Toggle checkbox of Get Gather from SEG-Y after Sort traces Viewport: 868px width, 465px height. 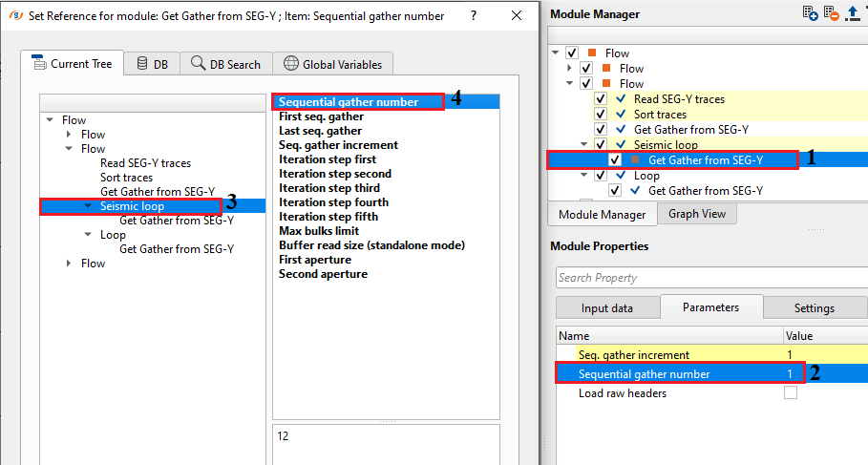601,130
